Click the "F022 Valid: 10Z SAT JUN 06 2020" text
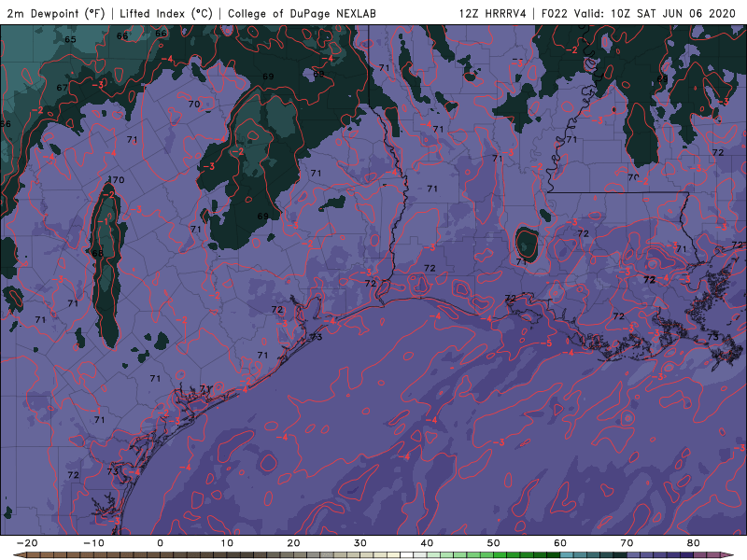747x560 pixels. pos(639,13)
